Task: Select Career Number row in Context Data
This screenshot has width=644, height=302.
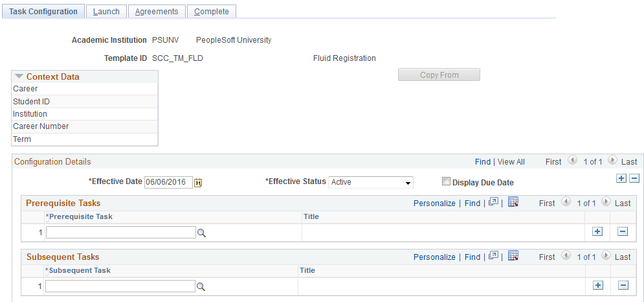Action: pos(85,126)
